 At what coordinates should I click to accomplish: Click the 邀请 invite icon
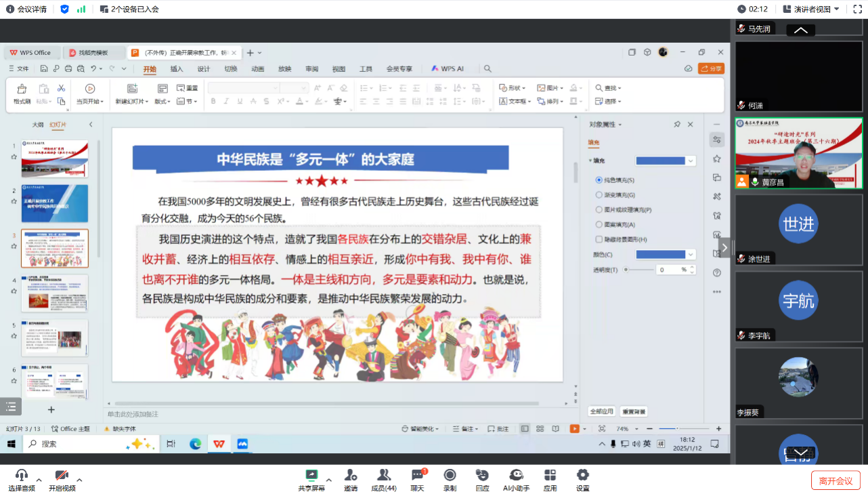tap(350, 475)
